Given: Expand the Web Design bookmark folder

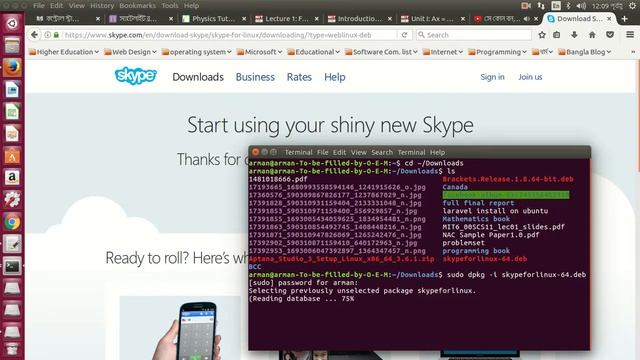Looking at the screenshot, I should pos(131,52).
